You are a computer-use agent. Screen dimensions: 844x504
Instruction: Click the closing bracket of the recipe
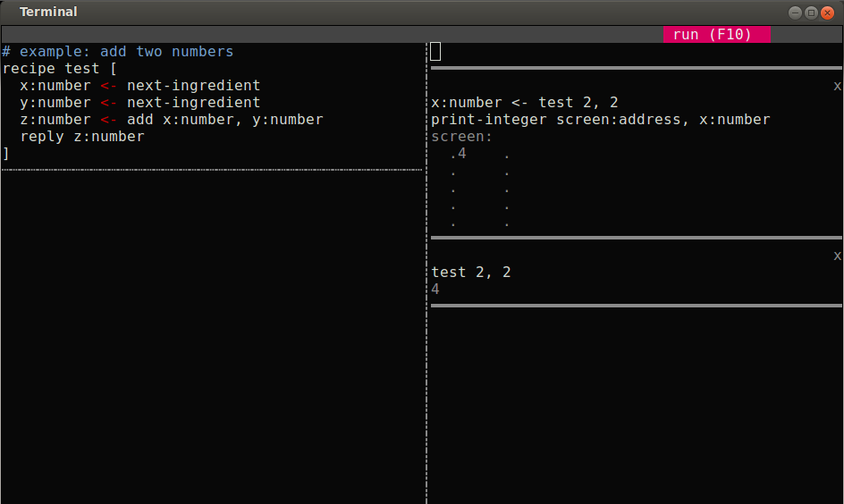[6, 154]
